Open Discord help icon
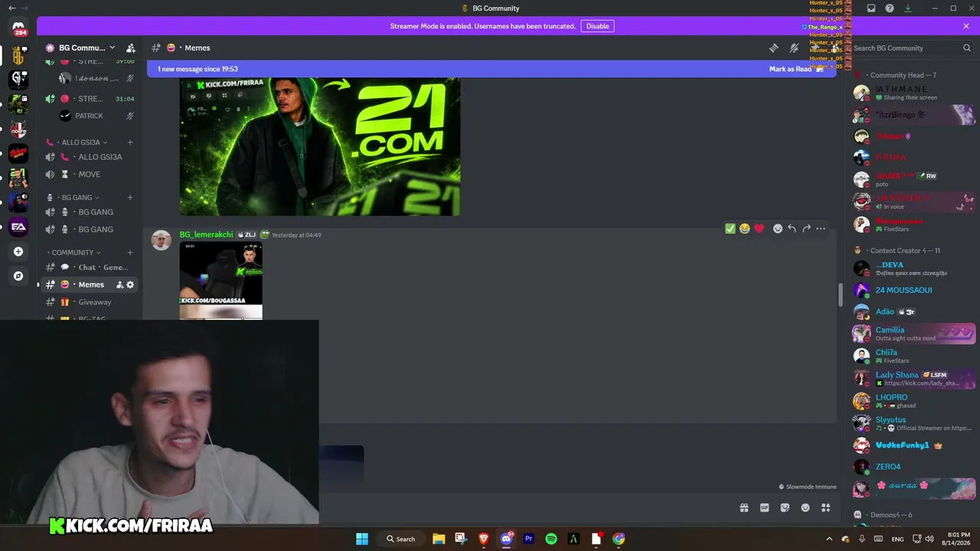Viewport: 980px width, 551px height. [890, 8]
